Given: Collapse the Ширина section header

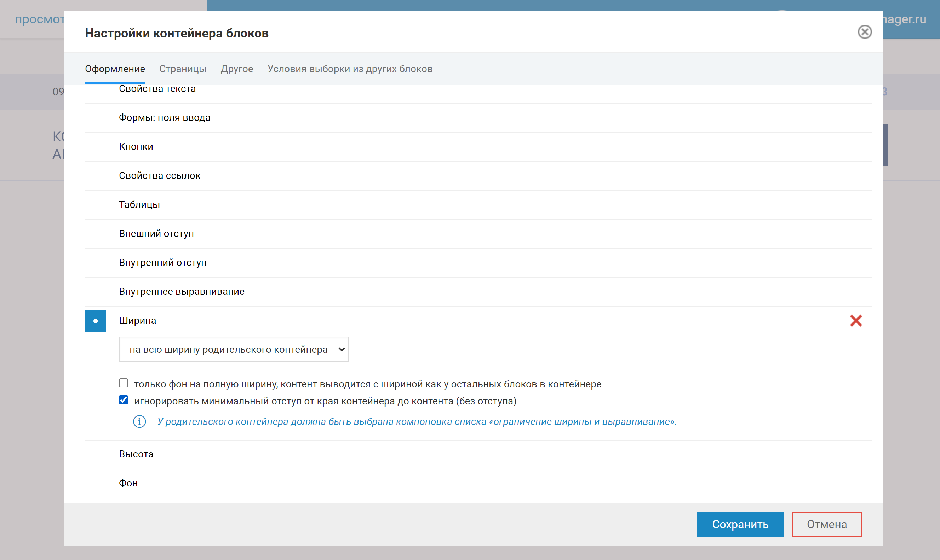Looking at the screenshot, I should [137, 321].
